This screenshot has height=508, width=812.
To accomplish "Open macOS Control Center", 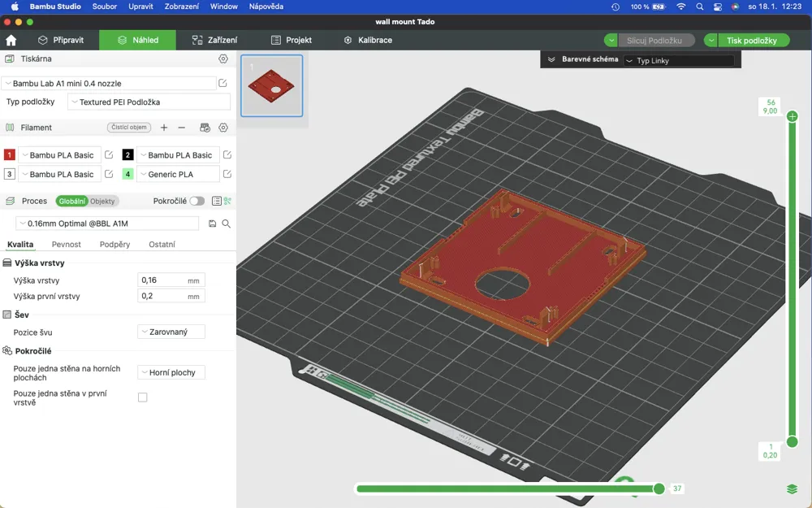I will pos(717,7).
